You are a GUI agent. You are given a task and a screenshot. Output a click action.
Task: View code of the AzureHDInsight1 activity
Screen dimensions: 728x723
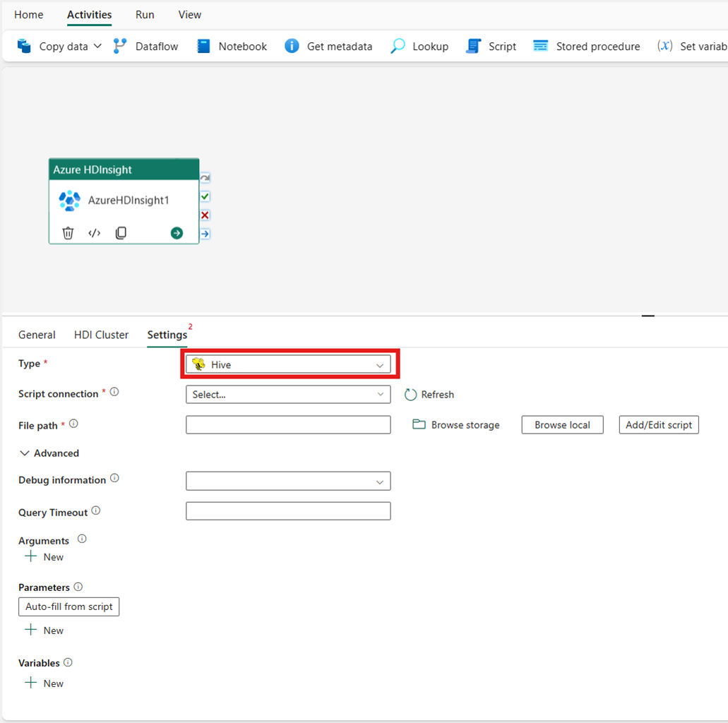(94, 232)
